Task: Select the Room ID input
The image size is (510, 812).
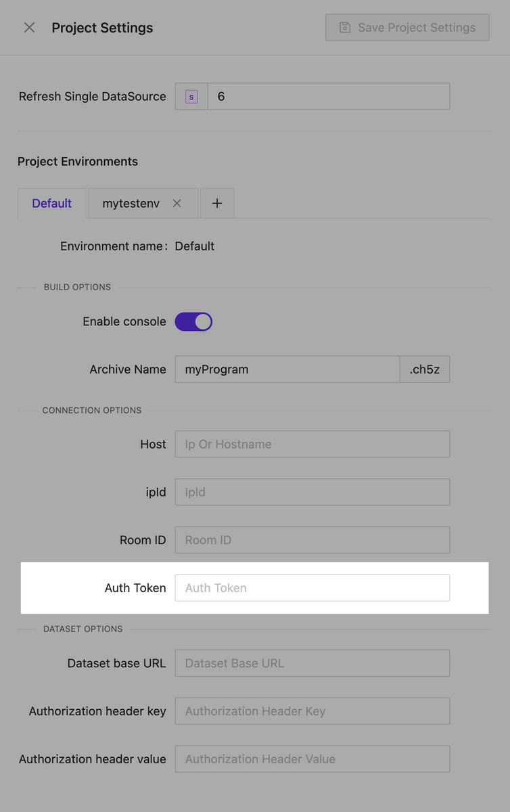Action: point(312,539)
